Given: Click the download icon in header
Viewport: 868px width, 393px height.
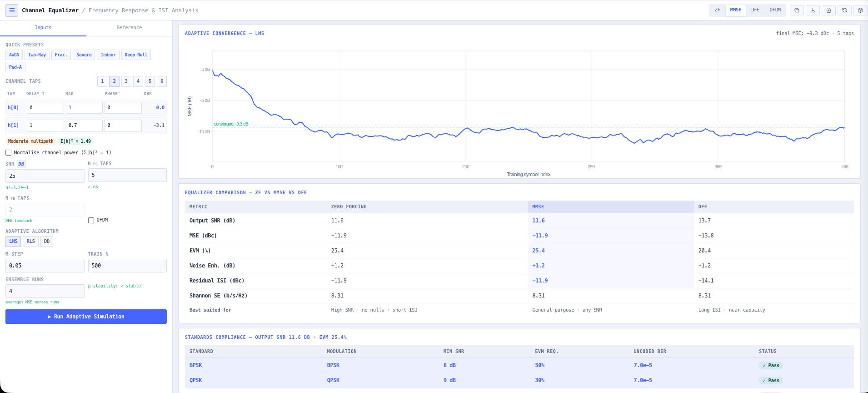Looking at the screenshot, I should (813, 10).
